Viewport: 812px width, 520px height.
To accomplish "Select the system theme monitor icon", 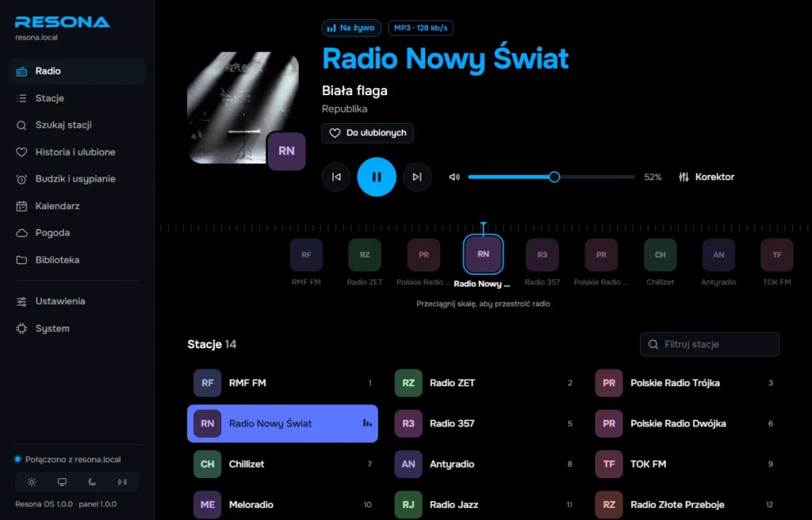I will coord(62,482).
